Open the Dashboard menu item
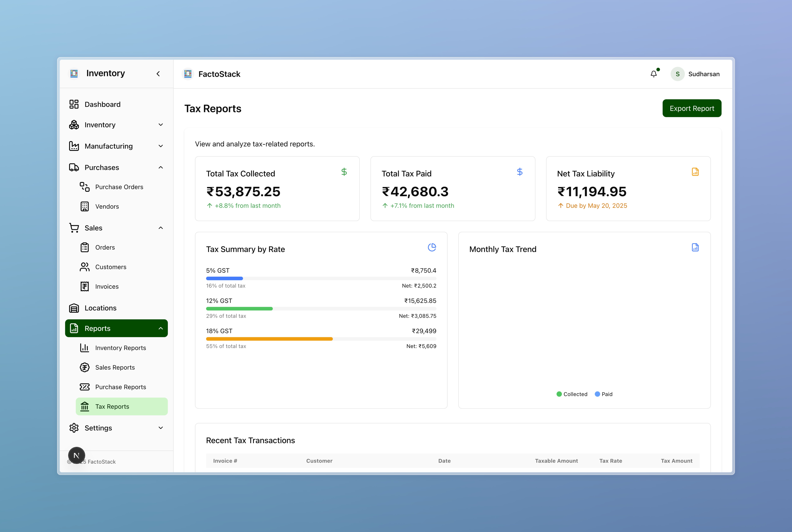Viewport: 792px width, 532px height. click(x=116, y=104)
